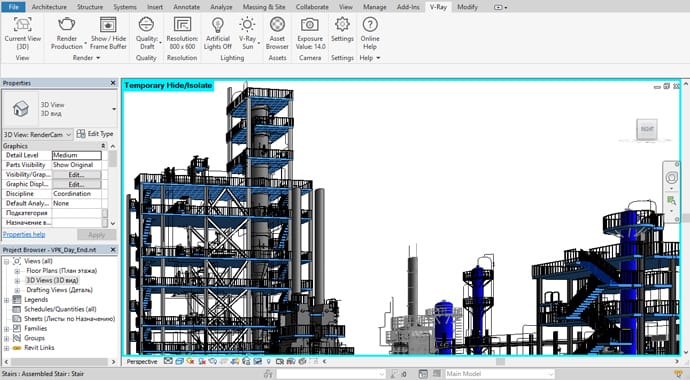Toggle the V-Ray Sun light
Viewport: 690px width, 380px height.
point(247,24)
